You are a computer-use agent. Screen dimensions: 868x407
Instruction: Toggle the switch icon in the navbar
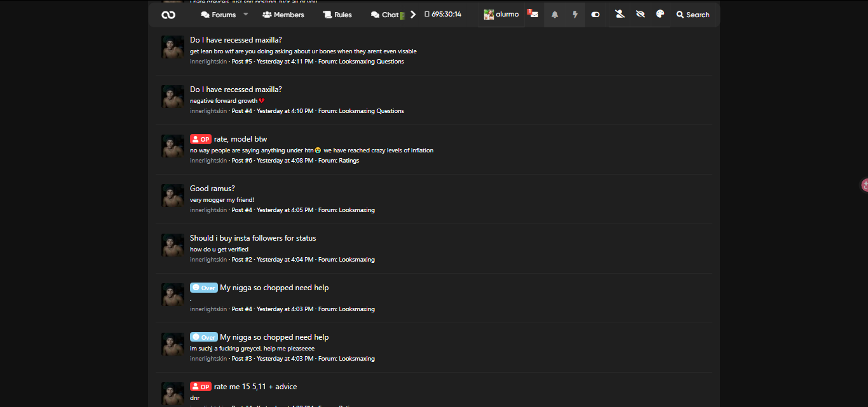click(x=595, y=15)
